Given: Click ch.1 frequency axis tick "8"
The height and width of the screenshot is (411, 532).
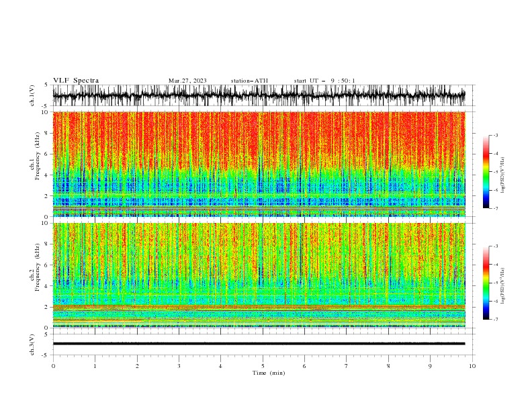Looking at the screenshot, I should [47, 133].
